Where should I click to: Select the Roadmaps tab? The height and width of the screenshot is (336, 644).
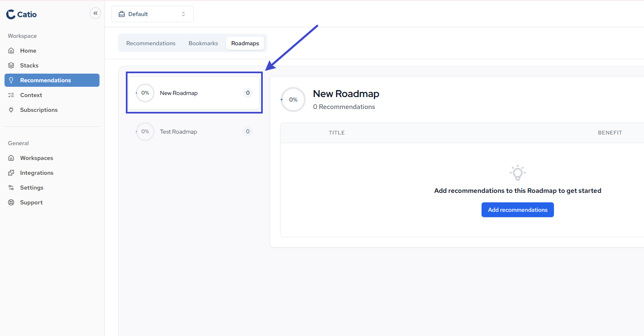(x=245, y=43)
